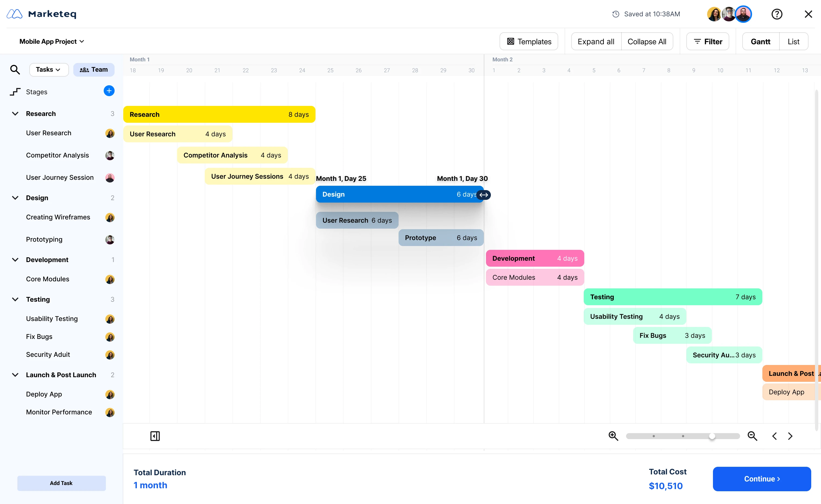Click the Competitor Analysis gantt bar
Image resolution: width=821 pixels, height=504 pixels.
pos(232,155)
